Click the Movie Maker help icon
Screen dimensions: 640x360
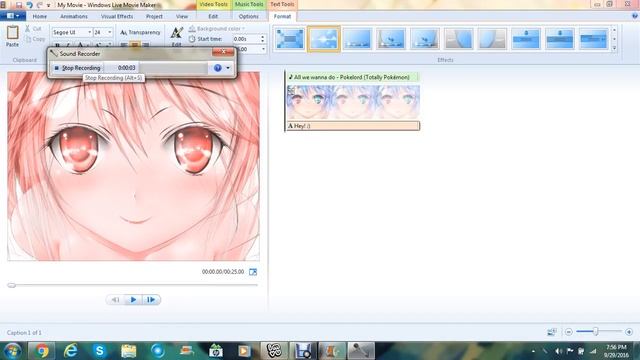pos(635,16)
